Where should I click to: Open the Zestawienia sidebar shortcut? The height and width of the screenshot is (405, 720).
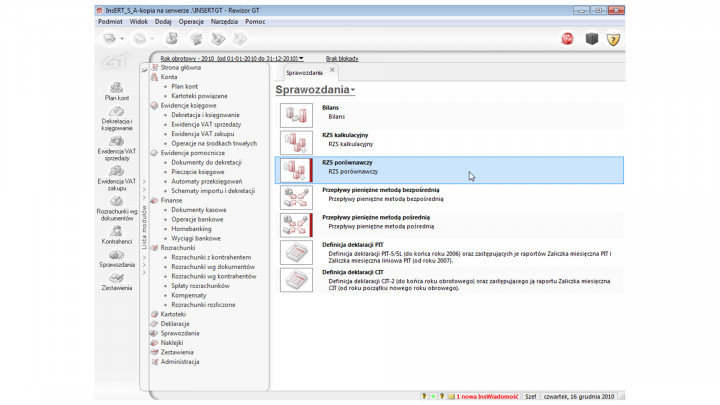[117, 282]
